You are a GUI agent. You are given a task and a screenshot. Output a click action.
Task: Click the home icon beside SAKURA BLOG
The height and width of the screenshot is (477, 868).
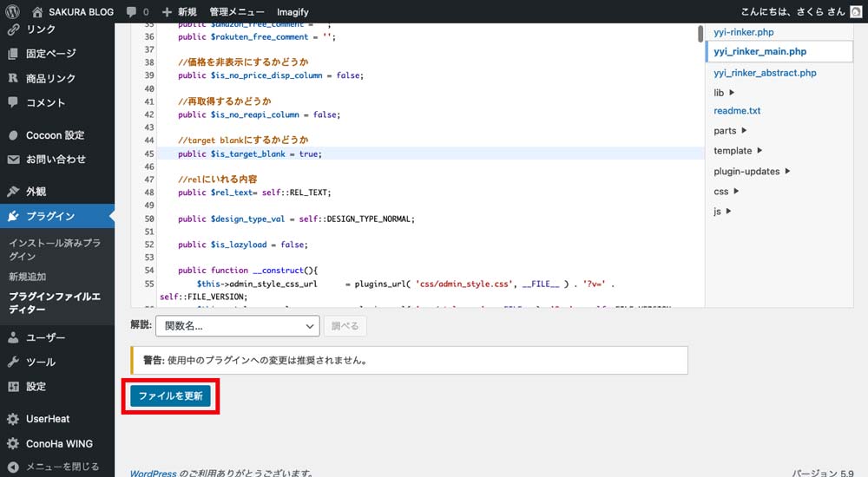click(37, 11)
